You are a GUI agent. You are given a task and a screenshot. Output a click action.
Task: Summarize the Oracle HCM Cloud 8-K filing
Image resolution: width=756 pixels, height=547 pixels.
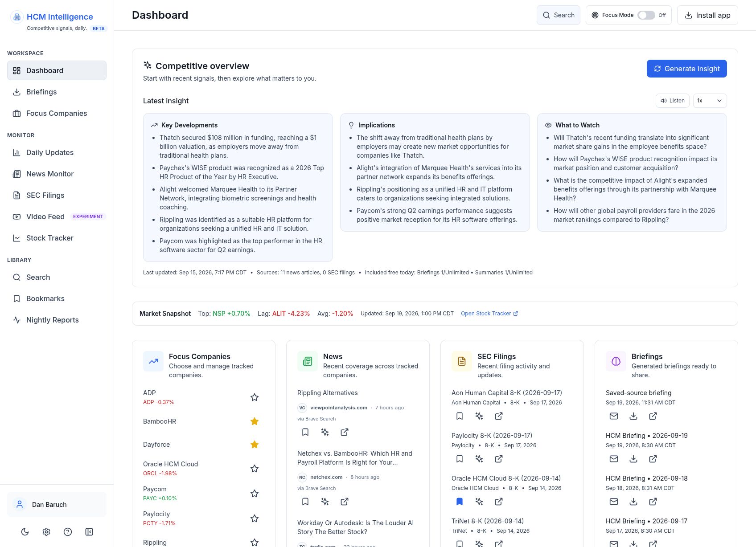pos(479,502)
